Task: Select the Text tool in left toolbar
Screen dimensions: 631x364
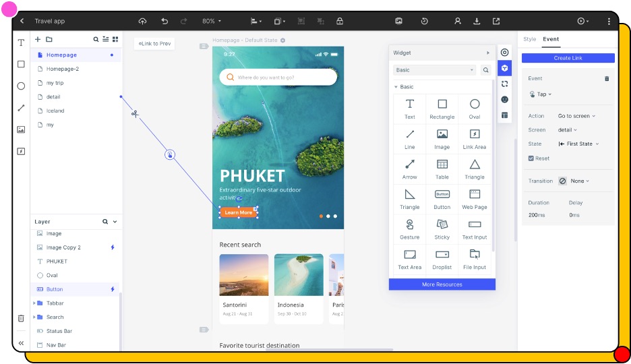Action: pos(21,42)
